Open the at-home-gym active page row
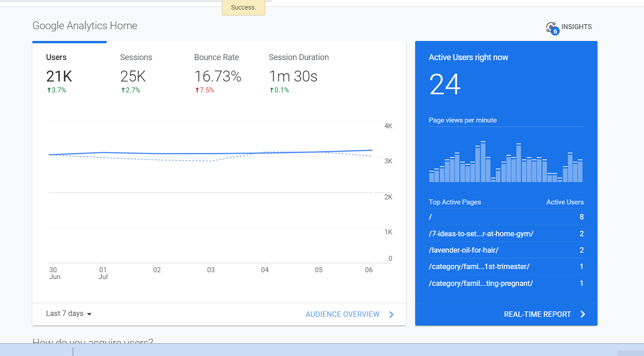Image resolution: width=644 pixels, height=356 pixels. point(481,234)
